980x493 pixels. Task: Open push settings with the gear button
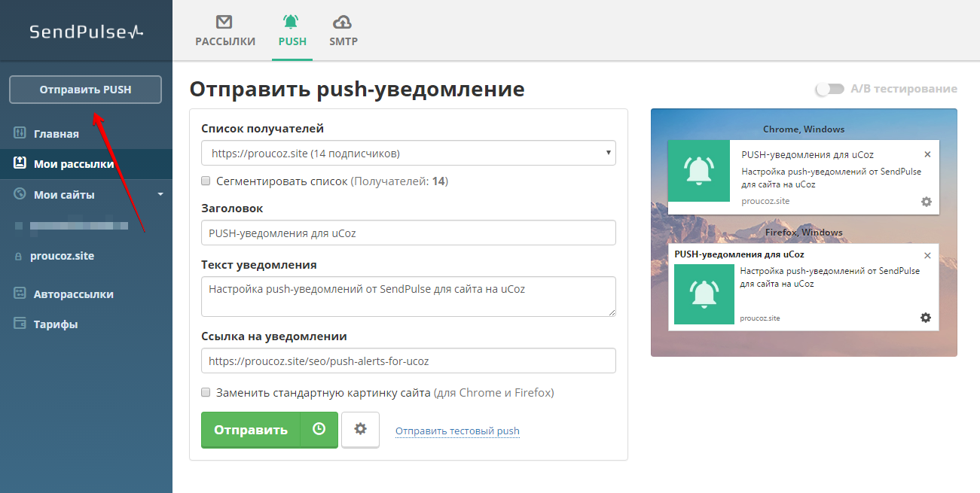pyautogui.click(x=360, y=430)
